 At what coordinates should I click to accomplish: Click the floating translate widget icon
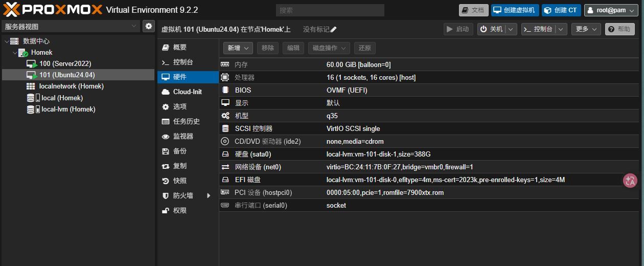[630, 181]
